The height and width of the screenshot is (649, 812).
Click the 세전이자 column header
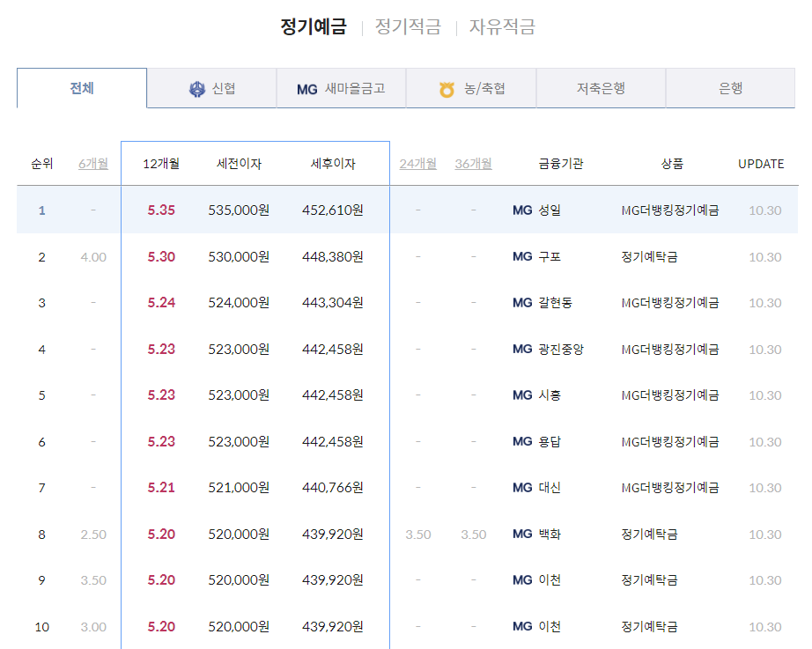coord(239,164)
